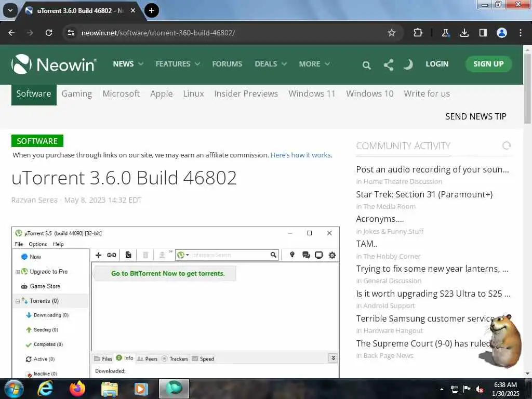The width and height of the screenshot is (532, 399).
Task: Click the muted volume tray icon
Action: pyautogui.click(x=480, y=390)
